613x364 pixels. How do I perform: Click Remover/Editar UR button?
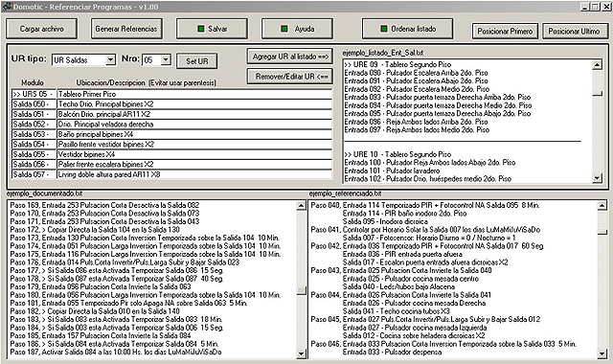[290, 77]
